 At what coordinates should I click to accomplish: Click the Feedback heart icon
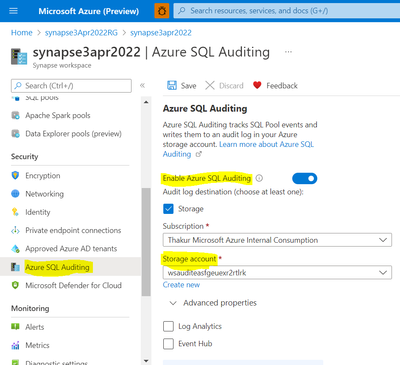pyautogui.click(x=257, y=85)
